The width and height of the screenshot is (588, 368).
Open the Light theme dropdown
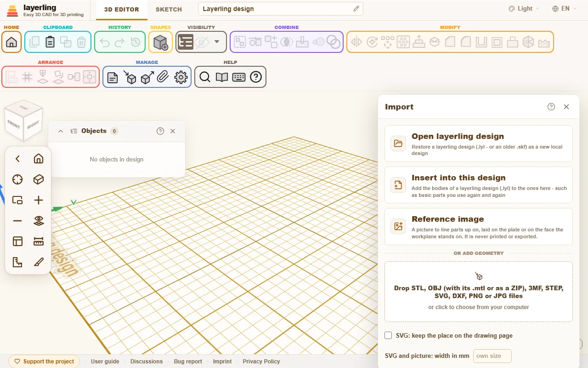coord(524,9)
